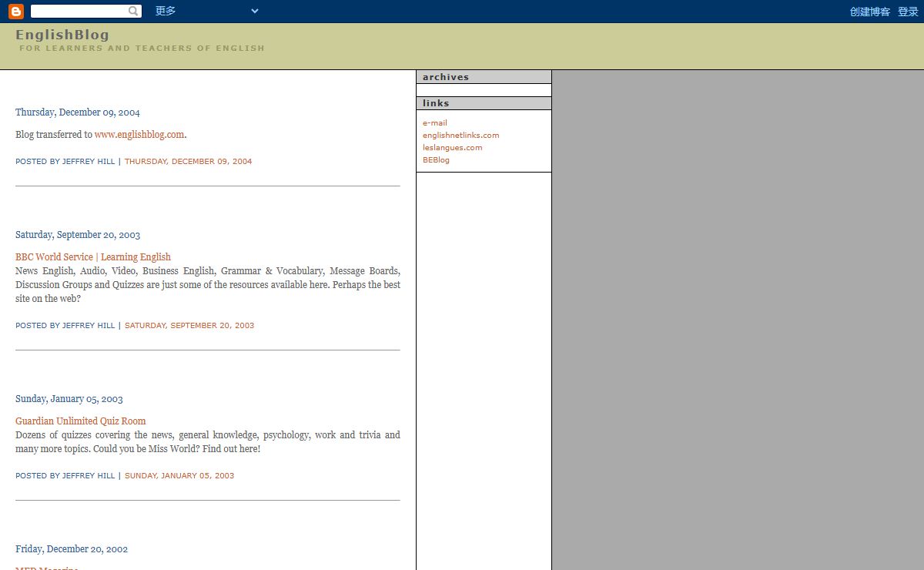This screenshot has height=570, width=924.
Task: Open BEBlog sidebar link
Action: click(436, 160)
